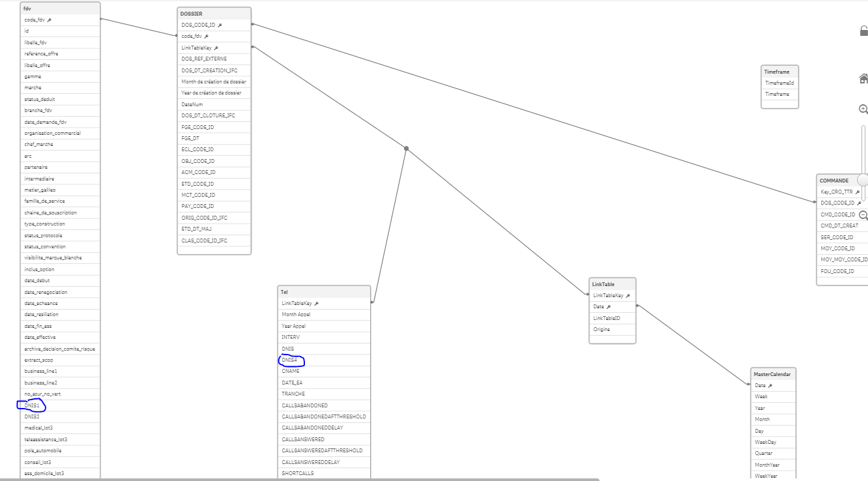Click the TRANCHE field
This screenshot has width=868, height=481.
[325, 394]
